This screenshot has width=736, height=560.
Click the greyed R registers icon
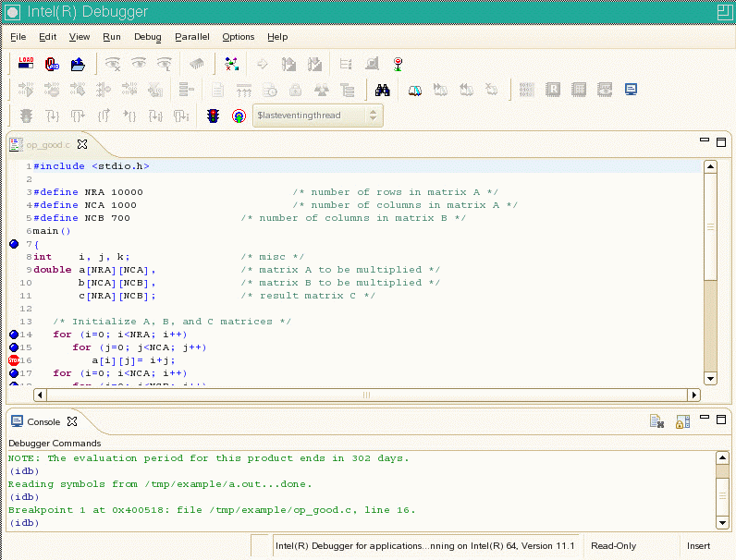(x=553, y=89)
